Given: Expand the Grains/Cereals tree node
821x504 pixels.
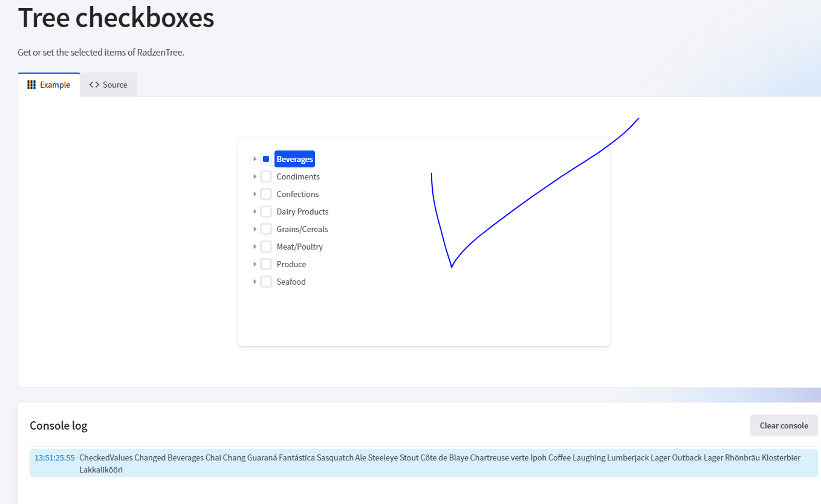Looking at the screenshot, I should coord(255,229).
